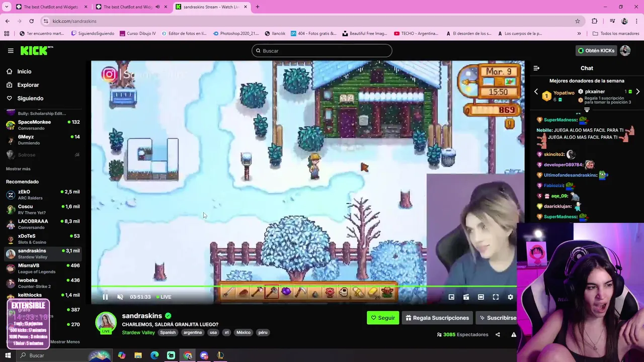The width and height of the screenshot is (644, 362).
Task: Open xDoTeS recommended channel
Action: (43, 239)
